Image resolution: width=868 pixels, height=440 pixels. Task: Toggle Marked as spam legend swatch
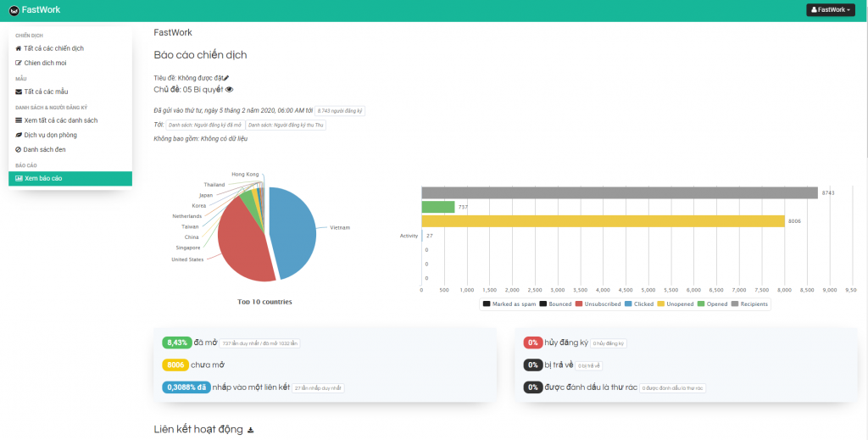[x=487, y=304]
